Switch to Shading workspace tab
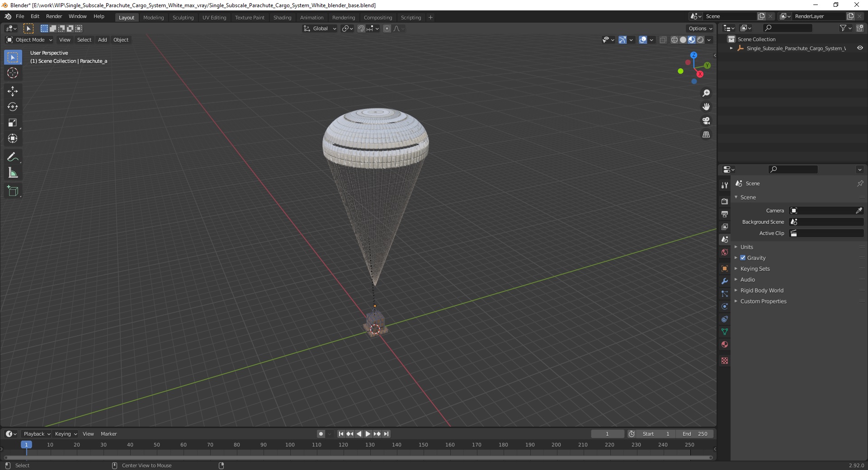This screenshot has width=868, height=470. coord(282,18)
